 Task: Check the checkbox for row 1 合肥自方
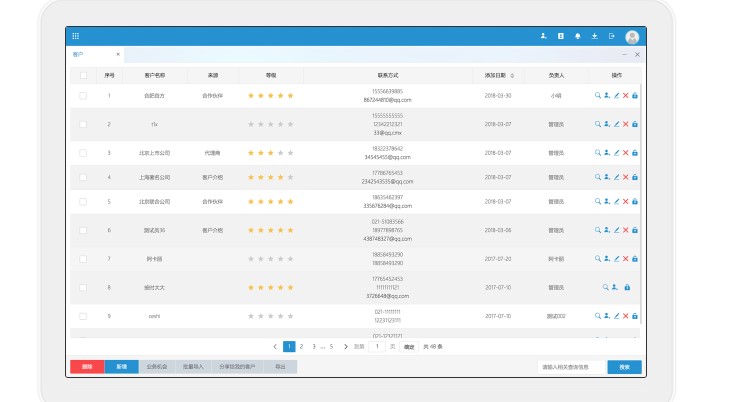coord(83,95)
